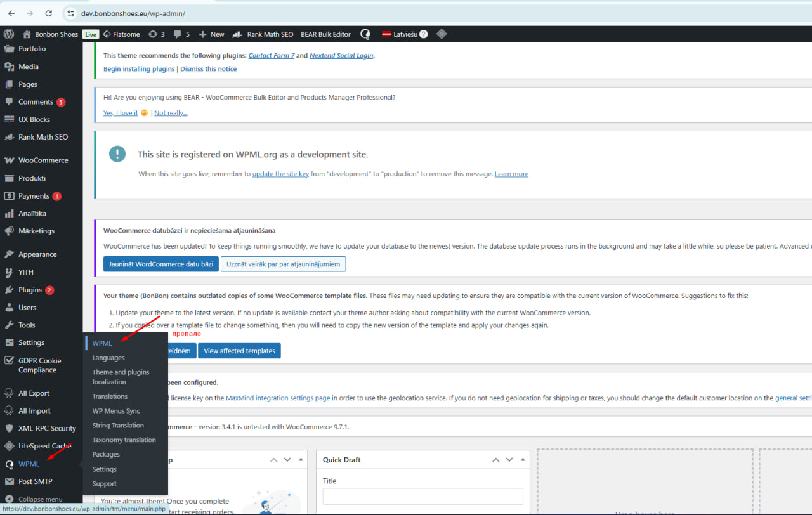
Task: Move first dashboard widget up with arrow
Action: 274,460
